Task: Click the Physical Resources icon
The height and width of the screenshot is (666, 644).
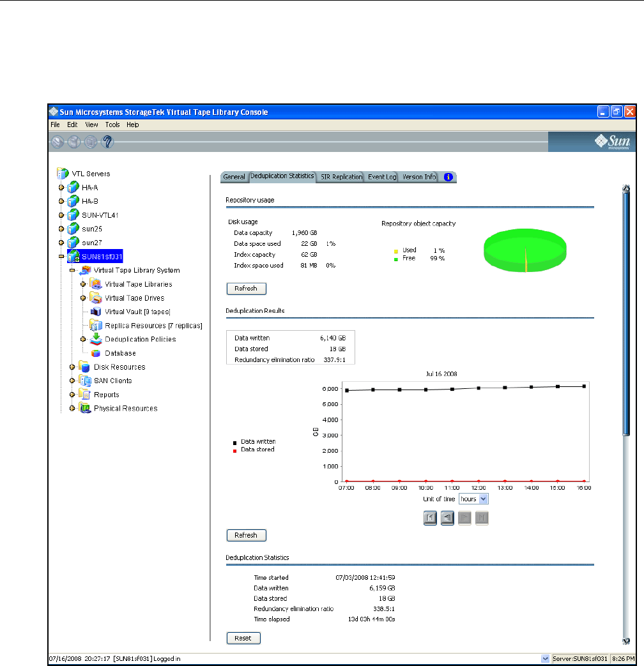Action: pyautogui.click(x=85, y=408)
